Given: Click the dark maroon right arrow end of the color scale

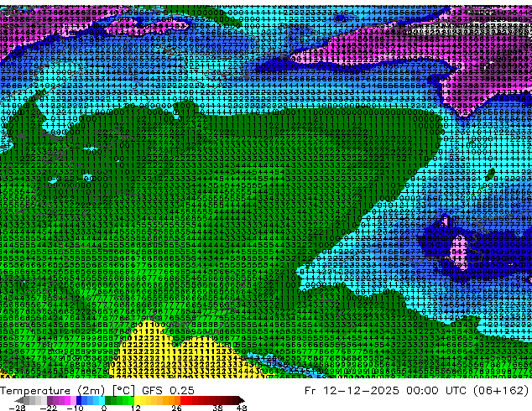Looking at the screenshot, I should [x=242, y=400].
